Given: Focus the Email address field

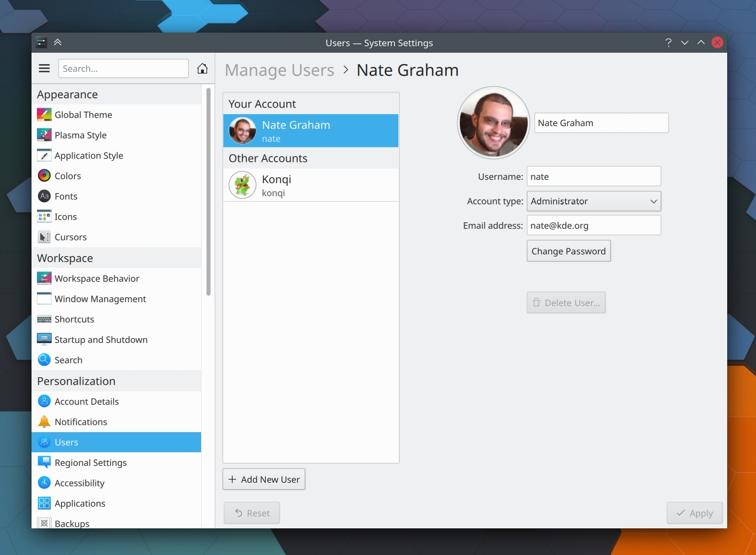Looking at the screenshot, I should (x=593, y=226).
